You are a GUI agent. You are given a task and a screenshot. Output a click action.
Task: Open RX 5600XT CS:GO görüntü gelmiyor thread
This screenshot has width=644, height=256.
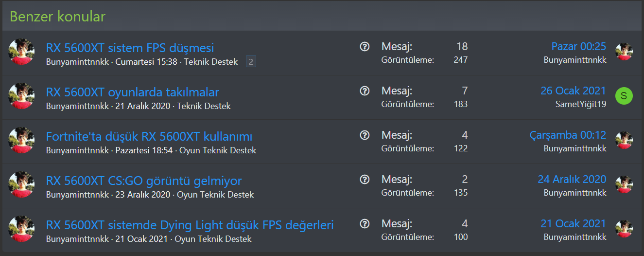click(143, 181)
